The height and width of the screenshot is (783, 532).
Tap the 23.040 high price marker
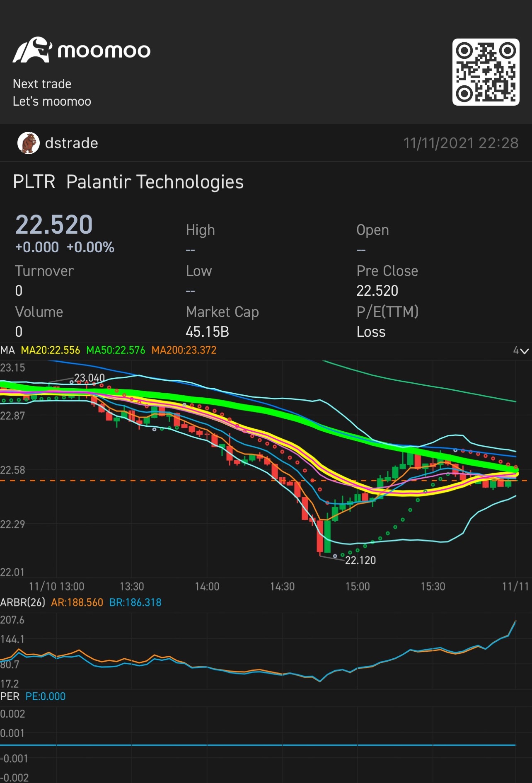click(89, 378)
